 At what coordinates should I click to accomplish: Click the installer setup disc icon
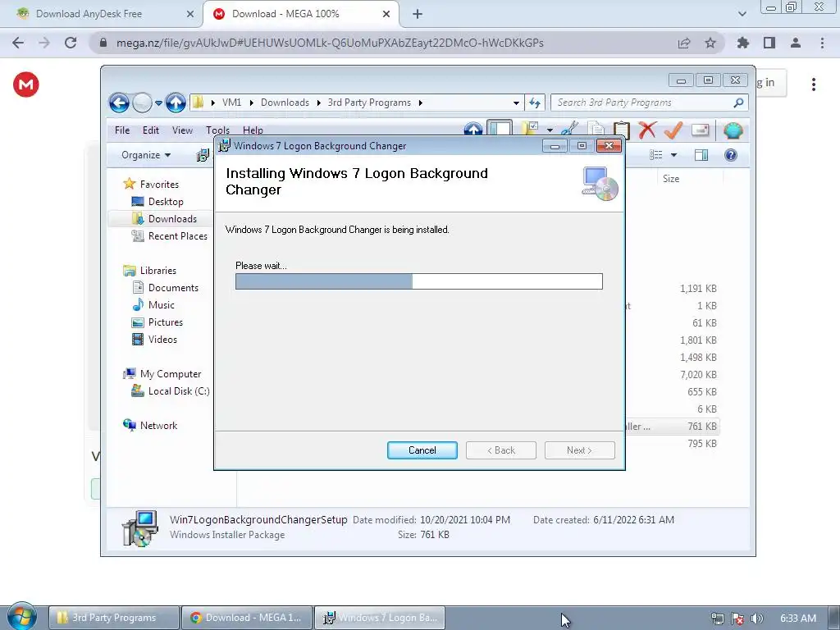[600, 183]
